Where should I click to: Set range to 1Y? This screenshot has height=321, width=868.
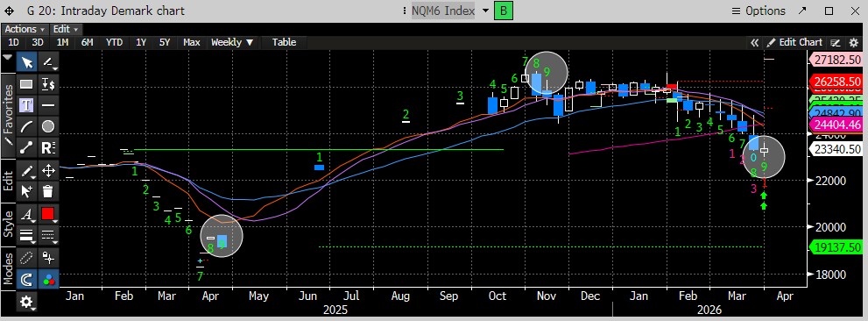tap(141, 42)
